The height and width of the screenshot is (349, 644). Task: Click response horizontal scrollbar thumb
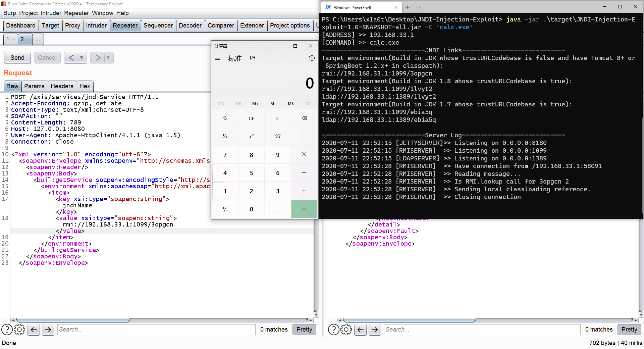(x=409, y=320)
